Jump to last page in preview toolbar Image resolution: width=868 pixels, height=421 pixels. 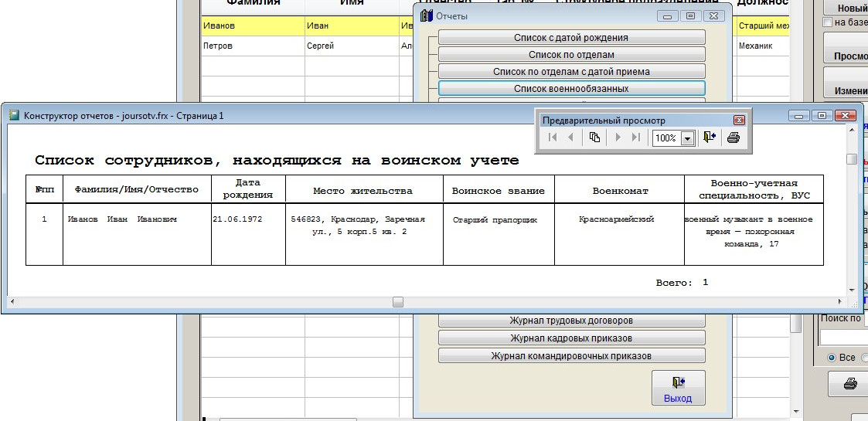coord(636,138)
